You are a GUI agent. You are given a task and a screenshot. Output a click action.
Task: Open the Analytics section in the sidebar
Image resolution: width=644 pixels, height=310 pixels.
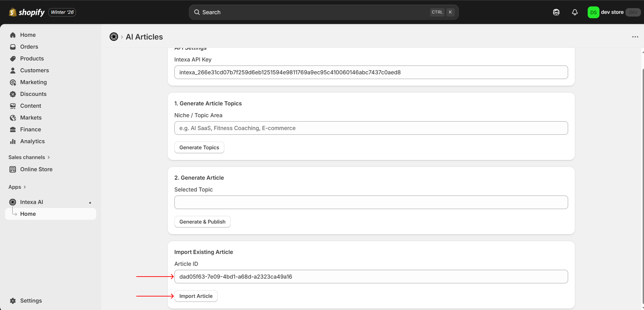coord(32,141)
